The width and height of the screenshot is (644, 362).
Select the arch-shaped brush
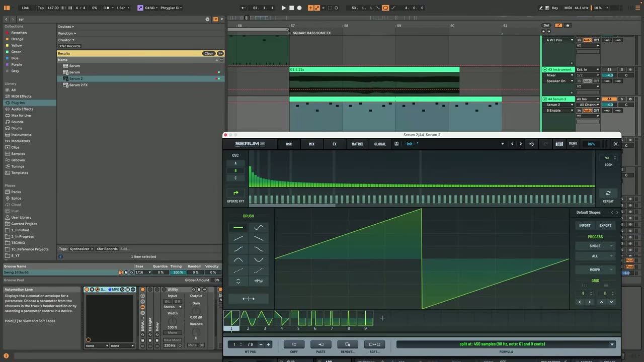click(x=238, y=259)
